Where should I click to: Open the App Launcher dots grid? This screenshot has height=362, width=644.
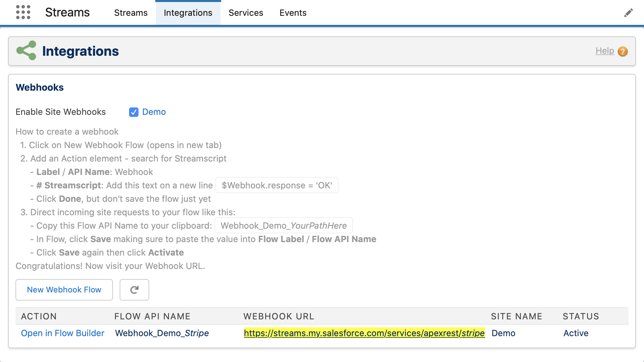(x=23, y=12)
